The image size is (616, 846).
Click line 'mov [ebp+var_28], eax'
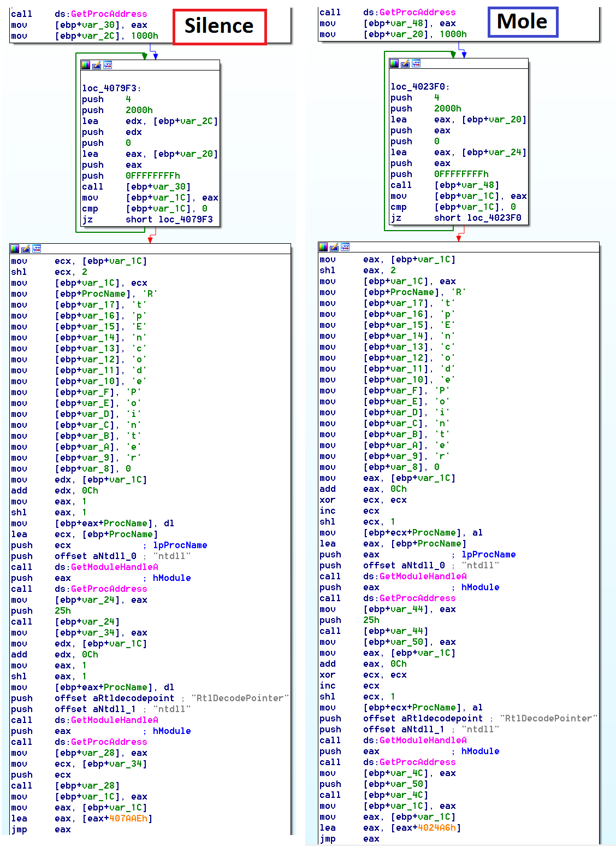click(x=79, y=753)
